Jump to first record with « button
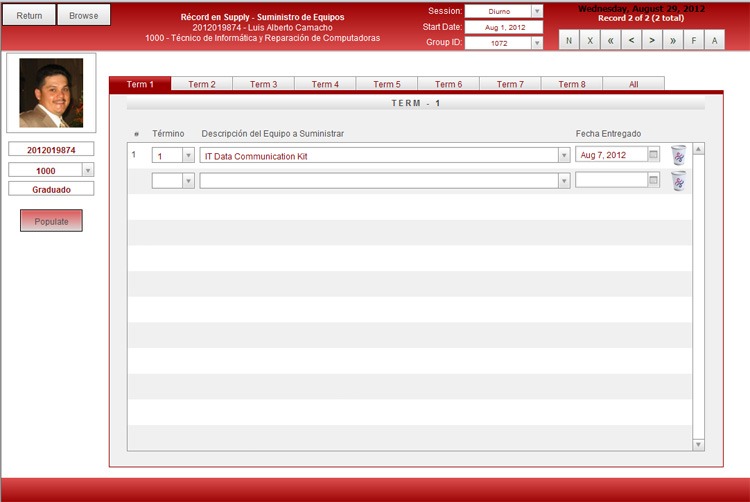The image size is (750, 502). tap(611, 40)
